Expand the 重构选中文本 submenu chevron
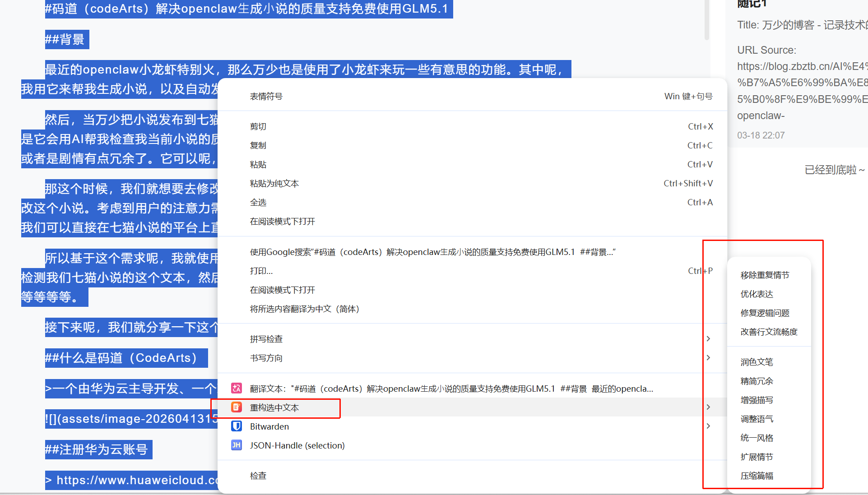This screenshot has height=495, width=868. point(708,407)
